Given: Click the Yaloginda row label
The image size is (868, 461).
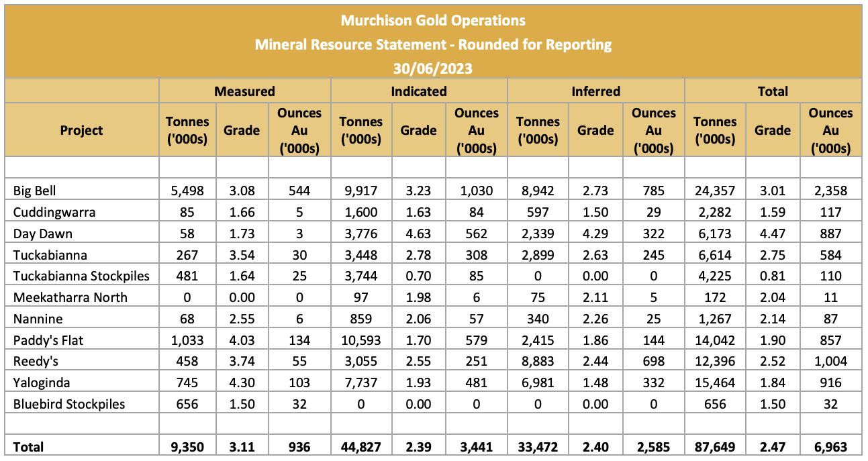Looking at the screenshot, I should (x=40, y=382).
